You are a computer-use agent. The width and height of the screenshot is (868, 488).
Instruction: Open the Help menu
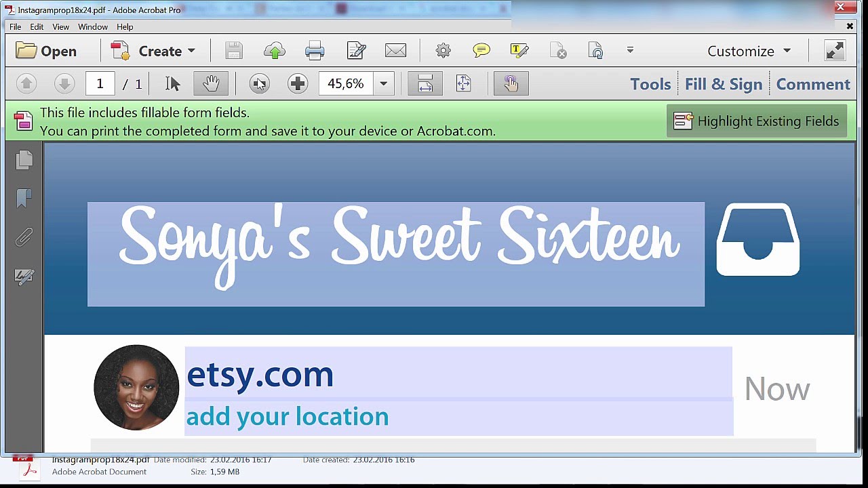[125, 26]
